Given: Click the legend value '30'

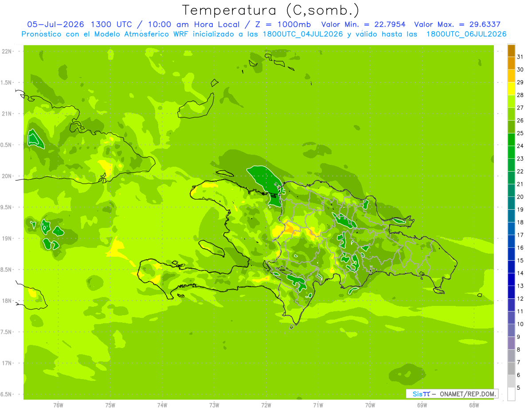Looking at the screenshot, I should point(520,70).
